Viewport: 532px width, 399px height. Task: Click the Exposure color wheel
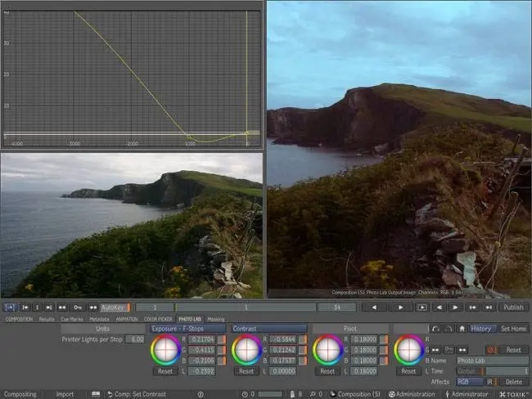[165, 350]
